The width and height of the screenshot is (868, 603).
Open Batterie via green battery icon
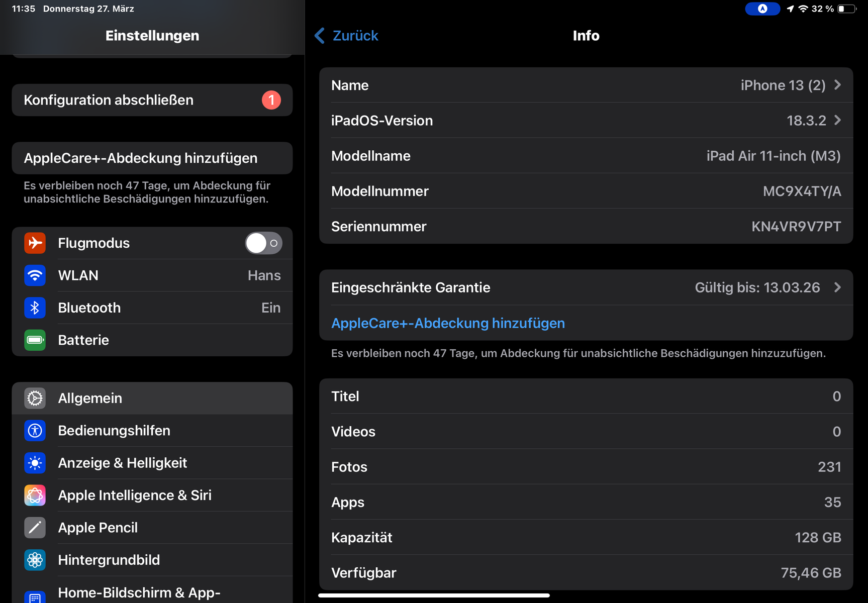35,340
